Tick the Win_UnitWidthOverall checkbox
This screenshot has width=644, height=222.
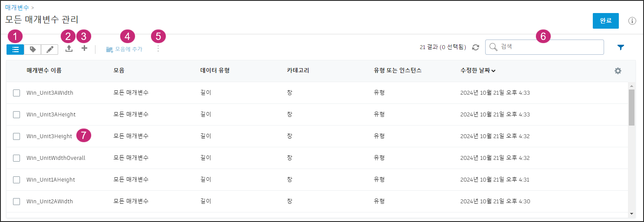click(x=16, y=158)
